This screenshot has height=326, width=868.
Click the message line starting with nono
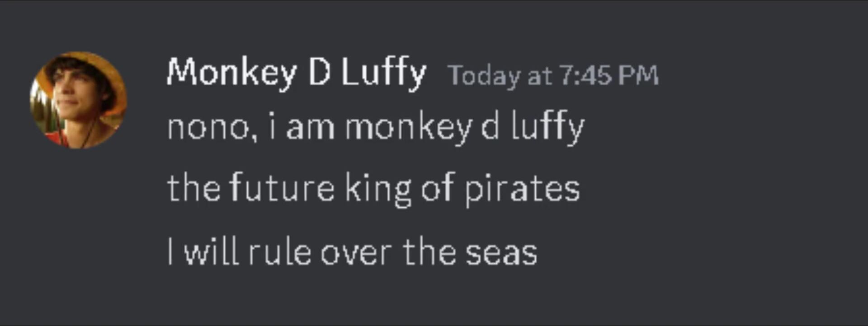(x=375, y=127)
